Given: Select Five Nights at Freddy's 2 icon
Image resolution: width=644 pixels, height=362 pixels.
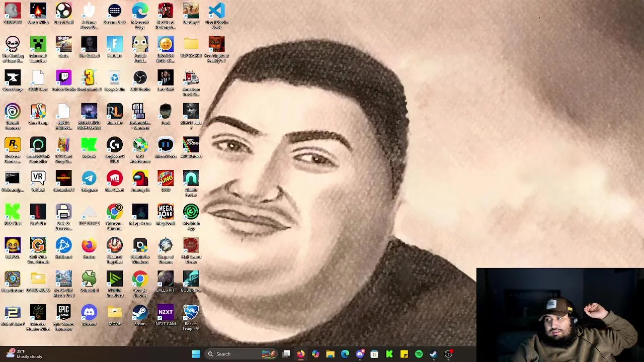Looking at the screenshot, I should [216, 50].
